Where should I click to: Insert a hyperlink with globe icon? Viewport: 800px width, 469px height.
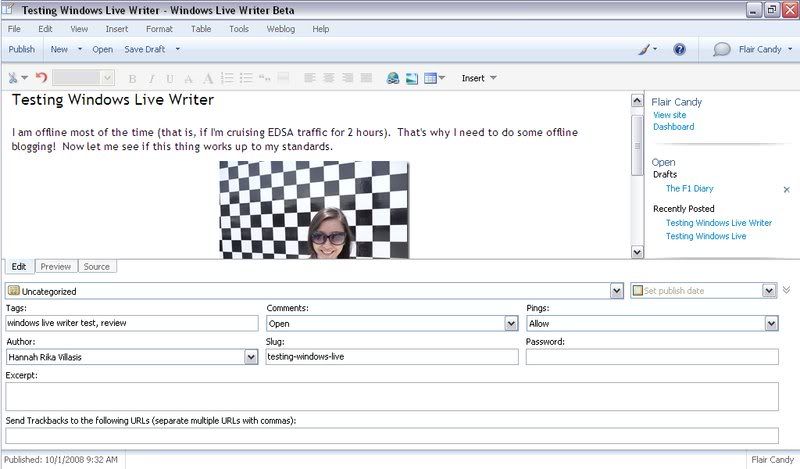point(393,78)
